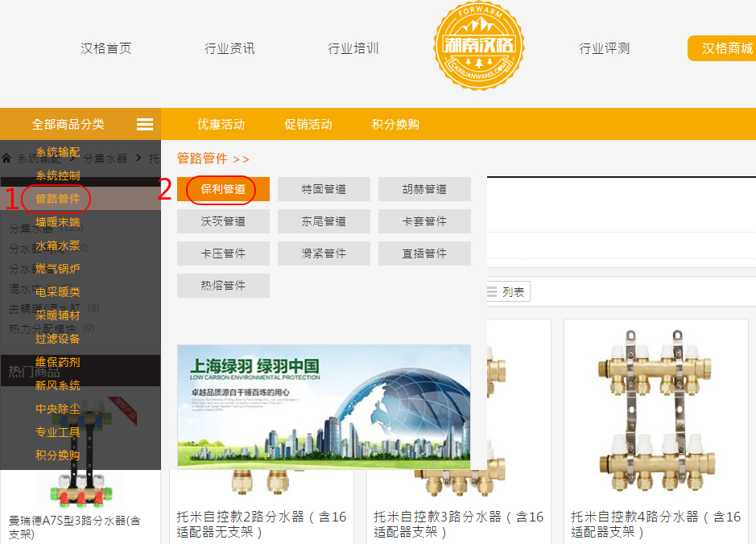Choose 卡套管件 subcategory
Viewport: 756px width, 544px height.
[x=425, y=221]
